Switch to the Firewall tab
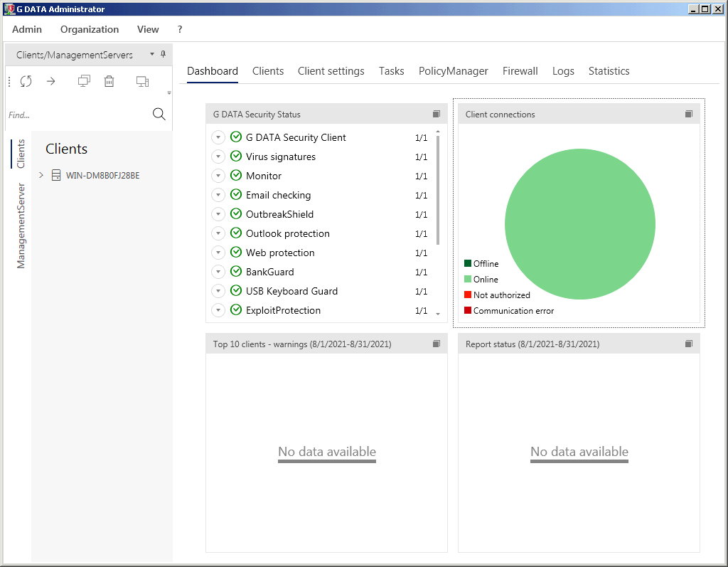Viewport: 728px width, 567px height. (520, 71)
